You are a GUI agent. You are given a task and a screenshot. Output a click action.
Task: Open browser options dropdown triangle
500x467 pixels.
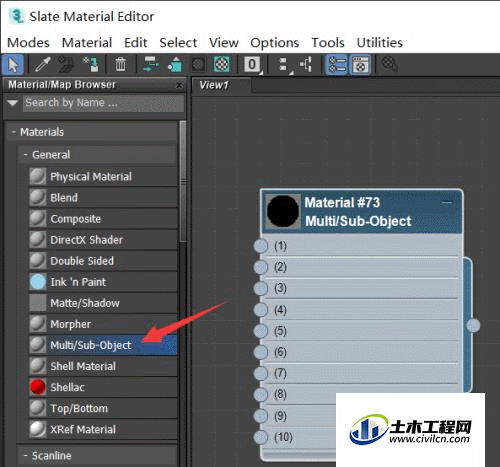(x=13, y=103)
